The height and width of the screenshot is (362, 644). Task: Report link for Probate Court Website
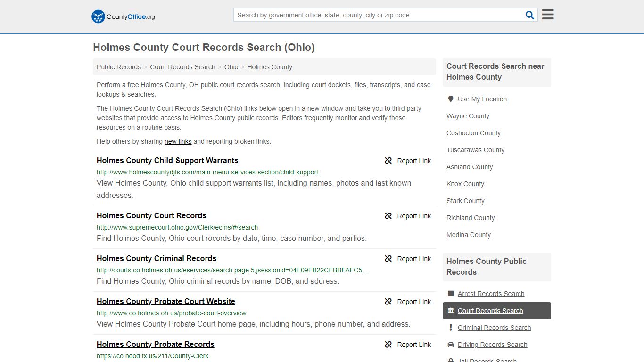[x=414, y=302]
